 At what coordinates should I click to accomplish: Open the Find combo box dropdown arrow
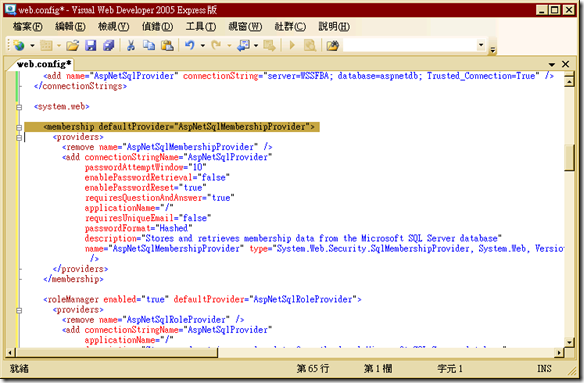coord(481,45)
